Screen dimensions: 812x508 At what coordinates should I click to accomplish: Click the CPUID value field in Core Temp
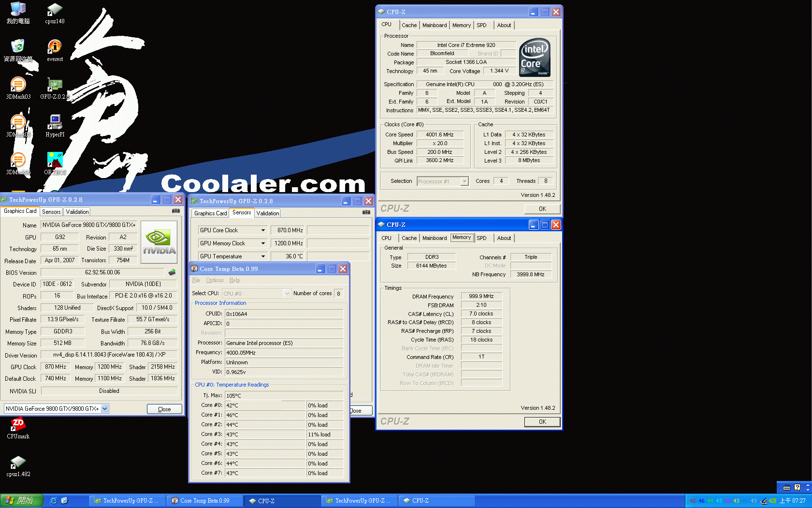[284, 314]
